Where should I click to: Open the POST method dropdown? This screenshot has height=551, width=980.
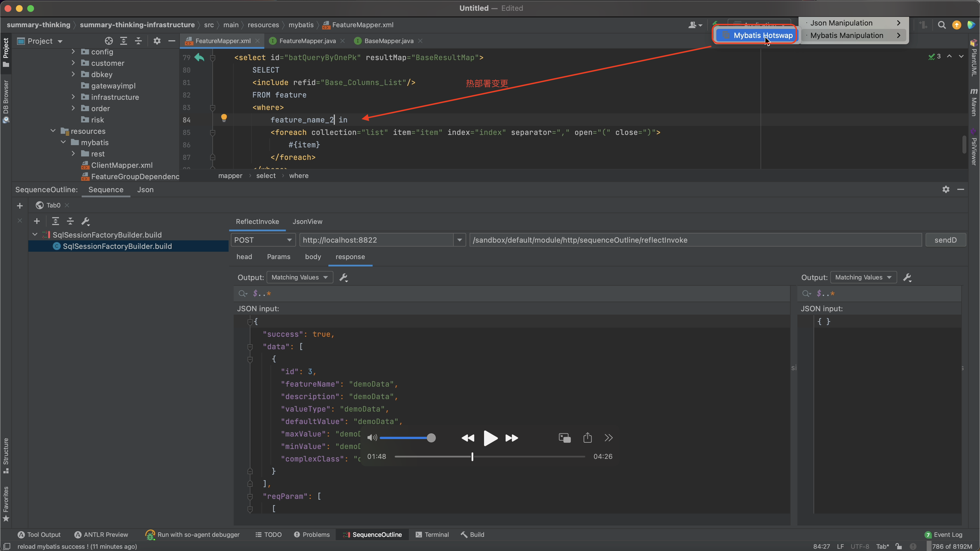tap(263, 240)
